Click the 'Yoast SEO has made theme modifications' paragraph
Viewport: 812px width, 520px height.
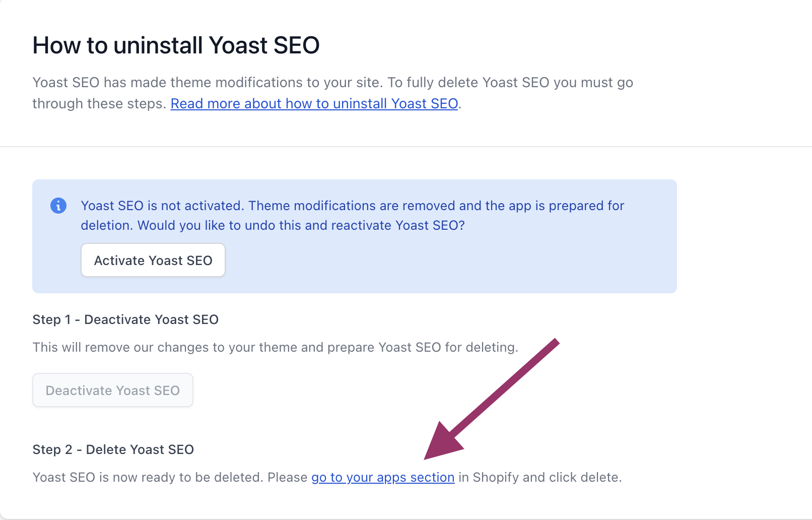(x=332, y=83)
